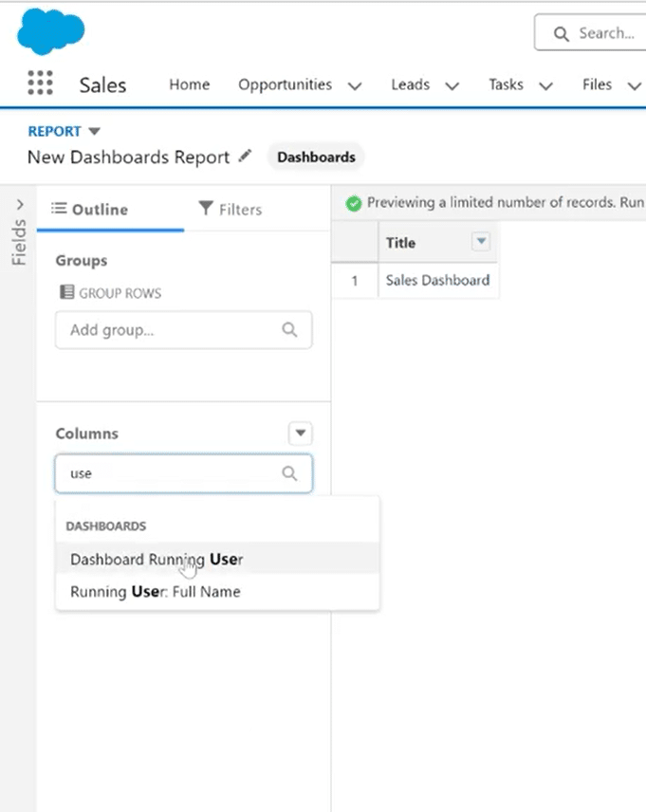646x812 pixels.
Task: Go to the Home tab
Action: (190, 84)
